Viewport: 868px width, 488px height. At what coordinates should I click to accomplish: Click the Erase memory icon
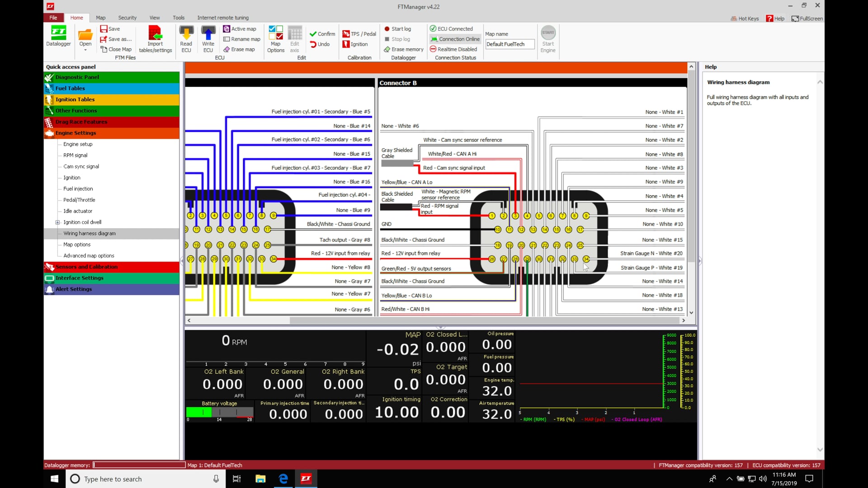tap(403, 49)
